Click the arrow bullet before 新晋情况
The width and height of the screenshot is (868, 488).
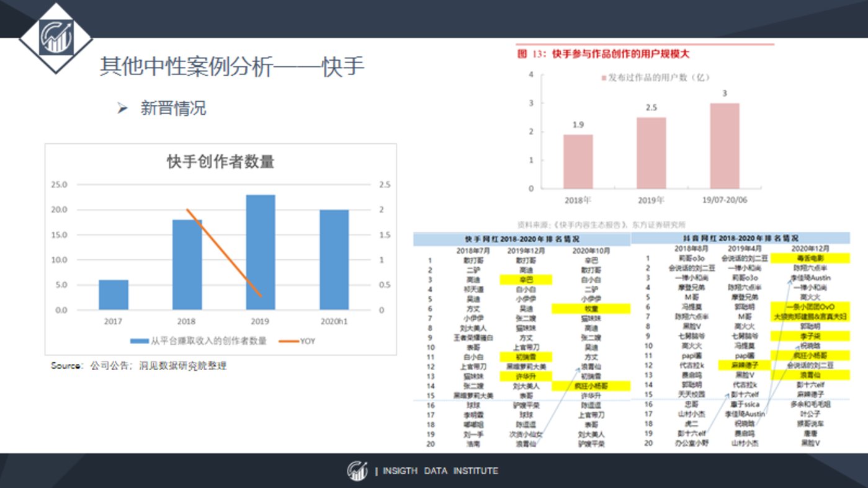coord(122,109)
